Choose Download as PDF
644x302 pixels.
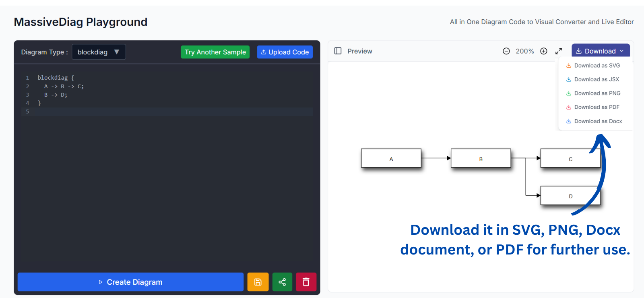point(592,107)
